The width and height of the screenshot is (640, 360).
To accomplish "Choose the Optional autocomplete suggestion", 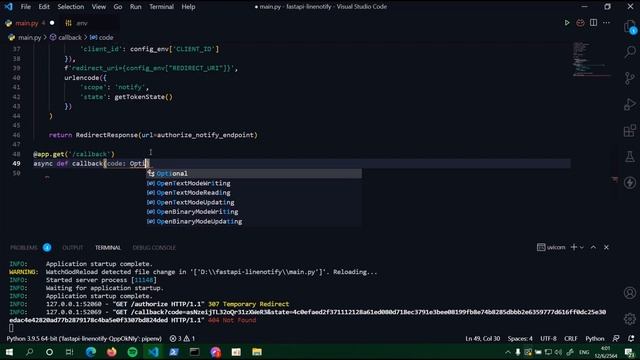I will pos(253,173).
